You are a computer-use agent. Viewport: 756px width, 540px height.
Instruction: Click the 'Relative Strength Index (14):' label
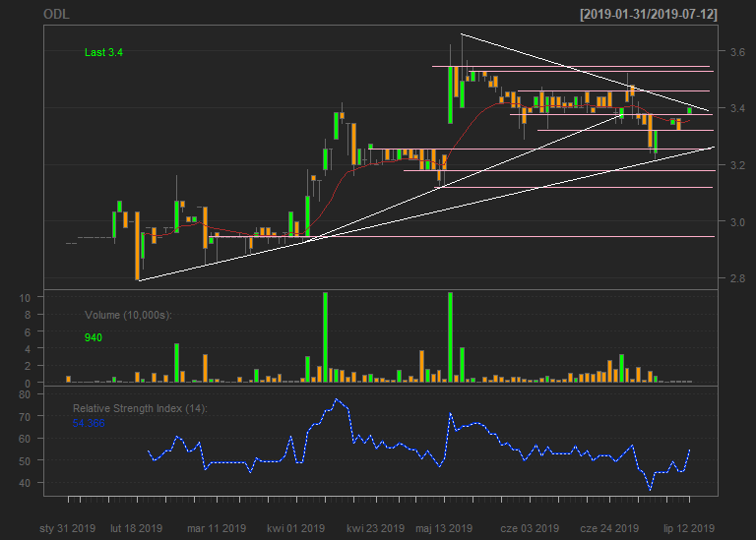click(x=140, y=408)
